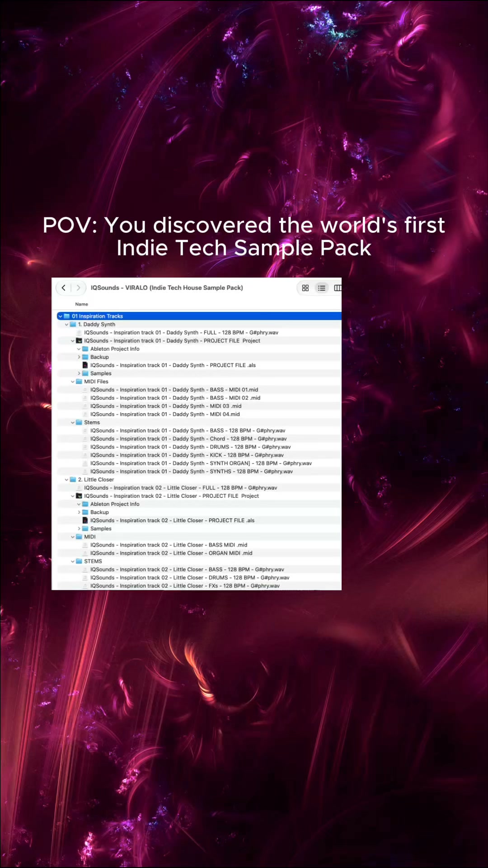Collapse the 2. Little Closer folder
The height and width of the screenshot is (868, 488).
66,480
